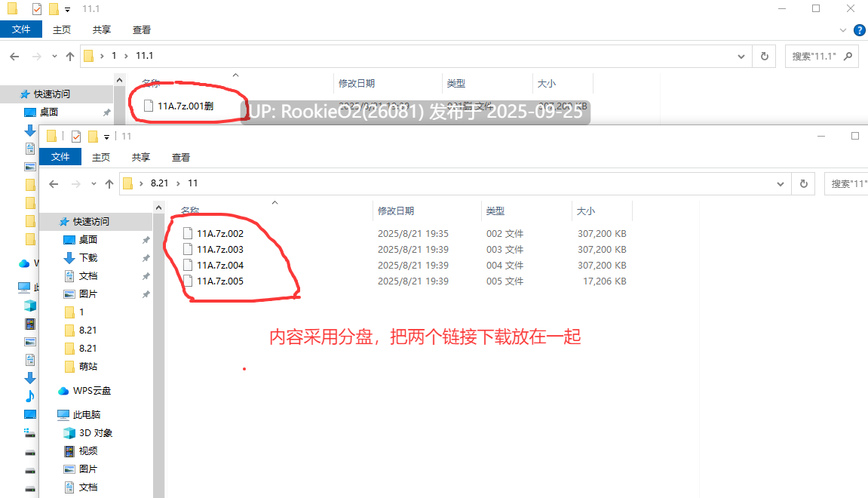Sort by 大小 column in the 11 window
This screenshot has width=868, height=498.
[586, 211]
